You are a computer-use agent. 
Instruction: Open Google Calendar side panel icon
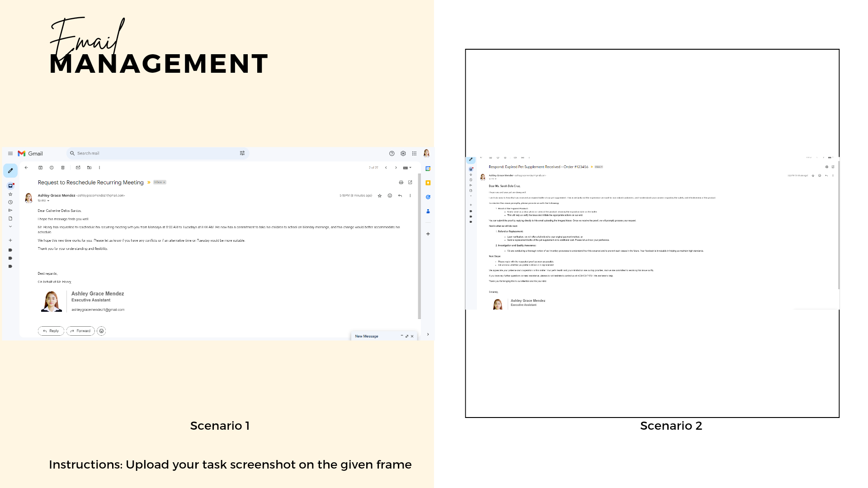coord(428,169)
